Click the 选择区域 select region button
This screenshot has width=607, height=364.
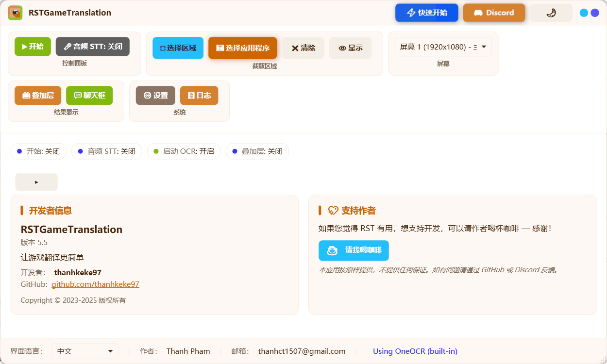point(178,48)
